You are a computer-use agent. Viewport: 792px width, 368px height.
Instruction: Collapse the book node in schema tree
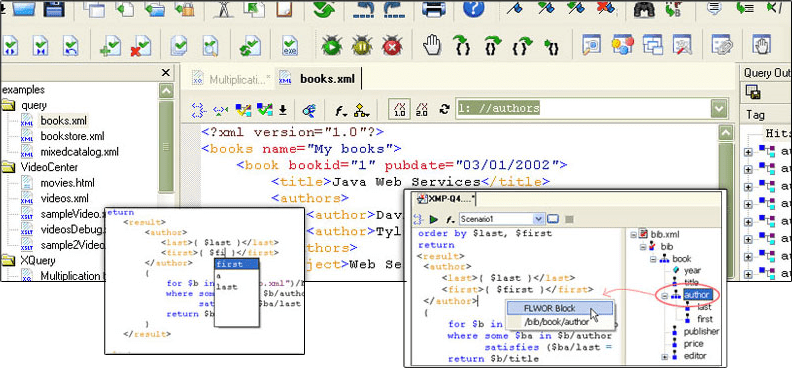click(x=653, y=259)
